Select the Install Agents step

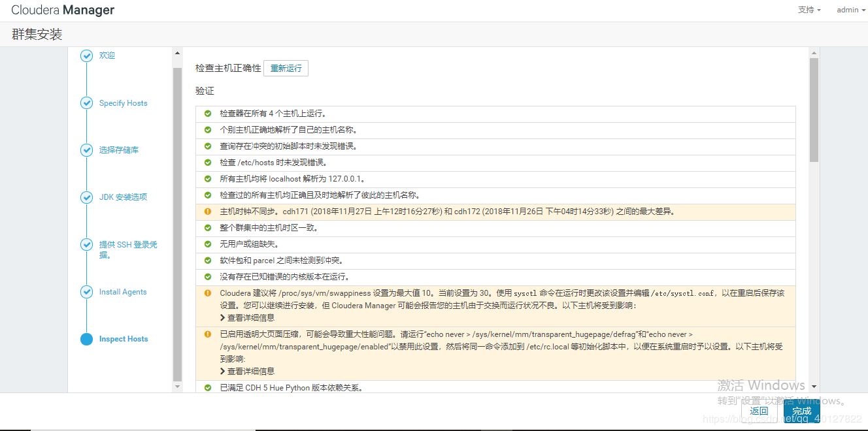pyautogui.click(x=123, y=292)
